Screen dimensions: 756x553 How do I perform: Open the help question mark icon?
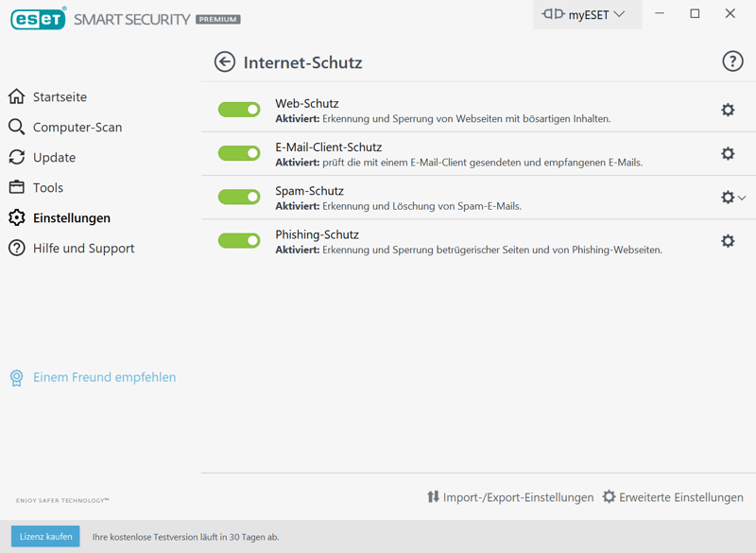tap(732, 61)
